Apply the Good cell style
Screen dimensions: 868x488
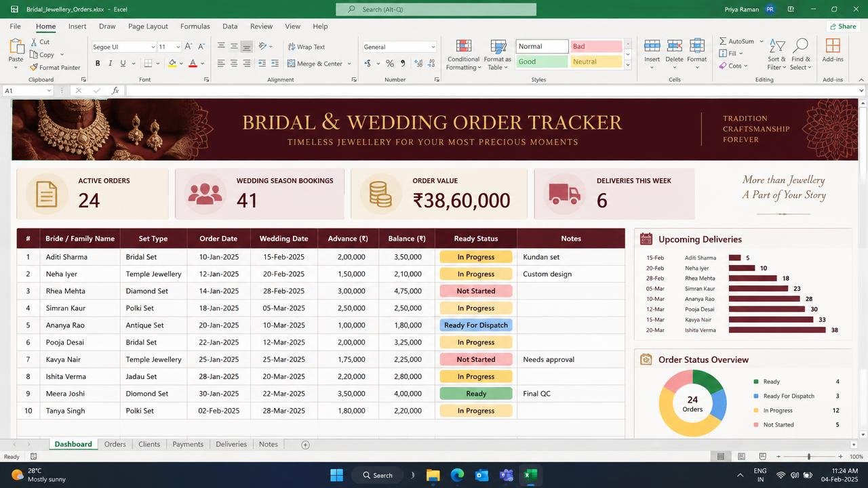coord(542,62)
